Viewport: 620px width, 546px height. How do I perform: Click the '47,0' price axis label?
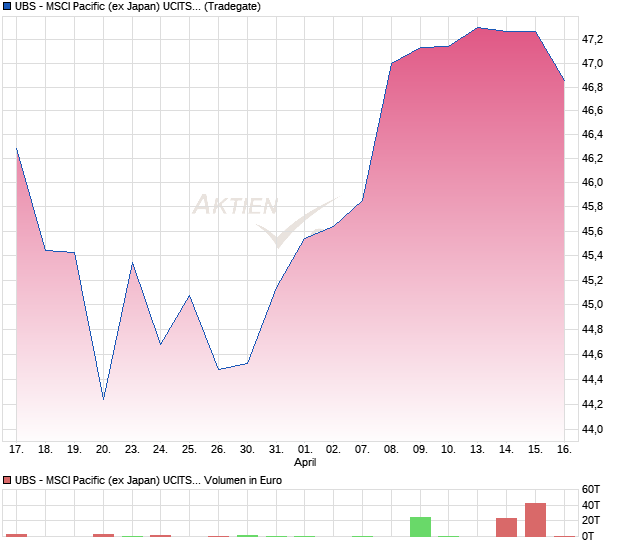point(592,63)
